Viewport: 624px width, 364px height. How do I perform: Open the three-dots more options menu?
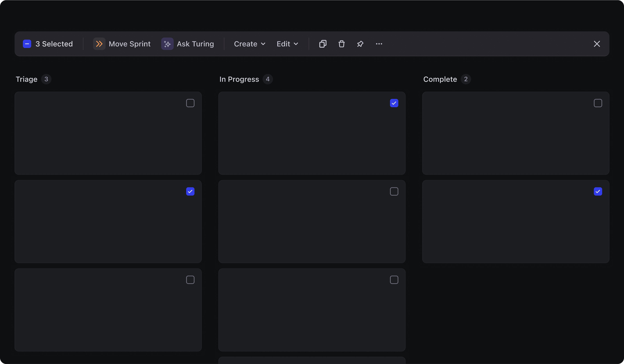(x=379, y=44)
